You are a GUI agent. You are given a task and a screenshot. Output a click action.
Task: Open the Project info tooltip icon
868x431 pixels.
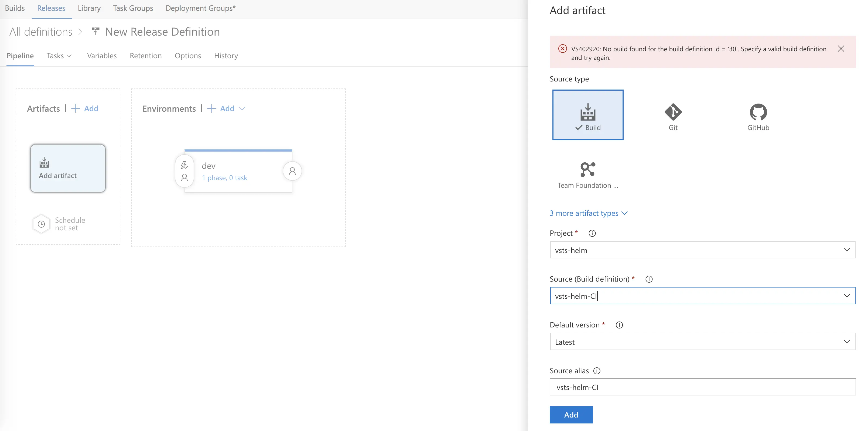click(592, 233)
